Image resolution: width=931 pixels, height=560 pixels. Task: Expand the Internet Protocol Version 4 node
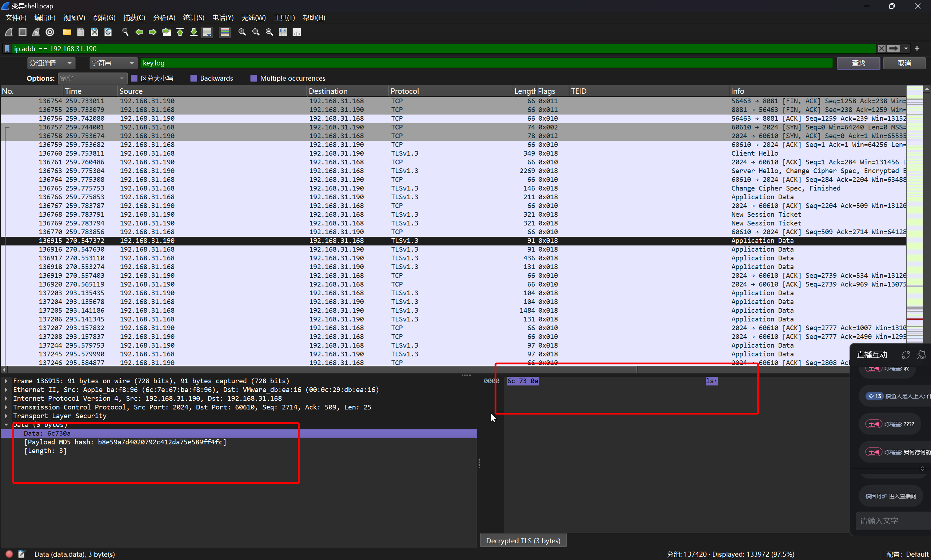coord(6,399)
